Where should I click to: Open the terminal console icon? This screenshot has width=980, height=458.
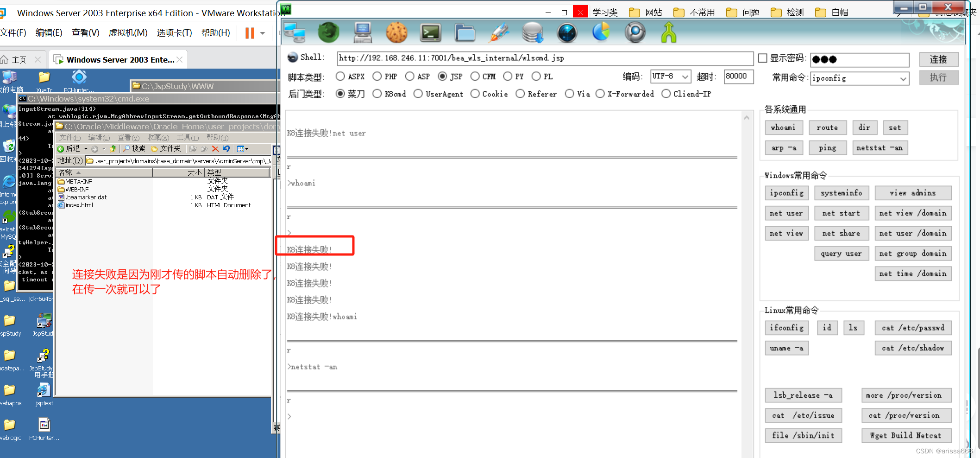431,33
